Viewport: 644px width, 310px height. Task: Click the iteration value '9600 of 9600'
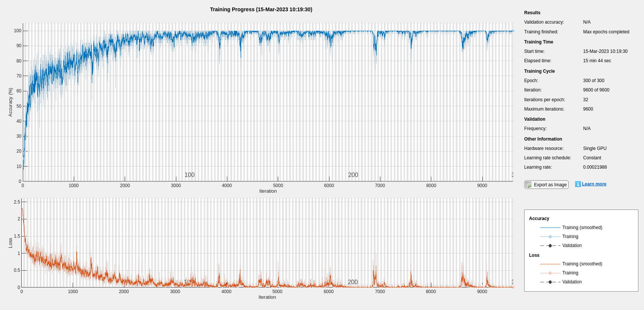pos(596,90)
